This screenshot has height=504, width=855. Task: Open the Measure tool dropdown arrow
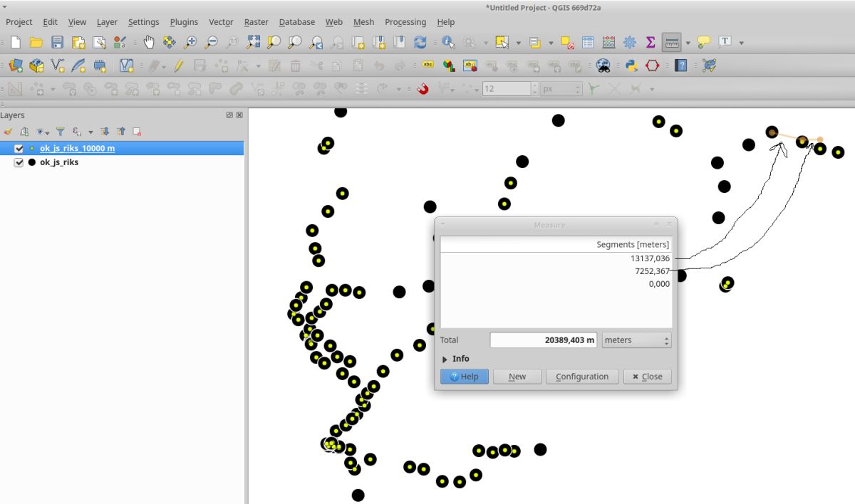[688, 43]
